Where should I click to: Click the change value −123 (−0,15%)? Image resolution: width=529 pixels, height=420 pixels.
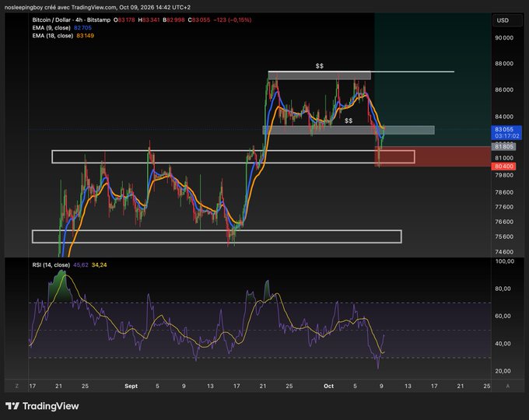[233, 20]
